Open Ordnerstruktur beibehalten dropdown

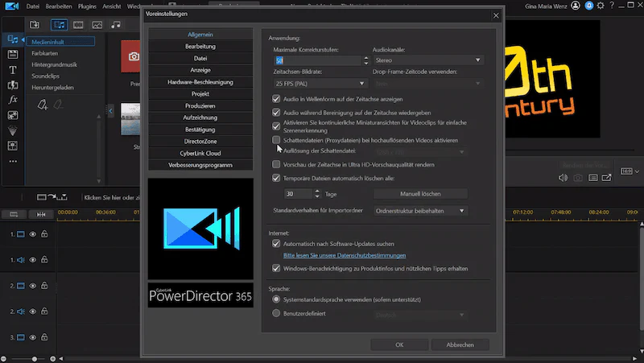(x=420, y=211)
